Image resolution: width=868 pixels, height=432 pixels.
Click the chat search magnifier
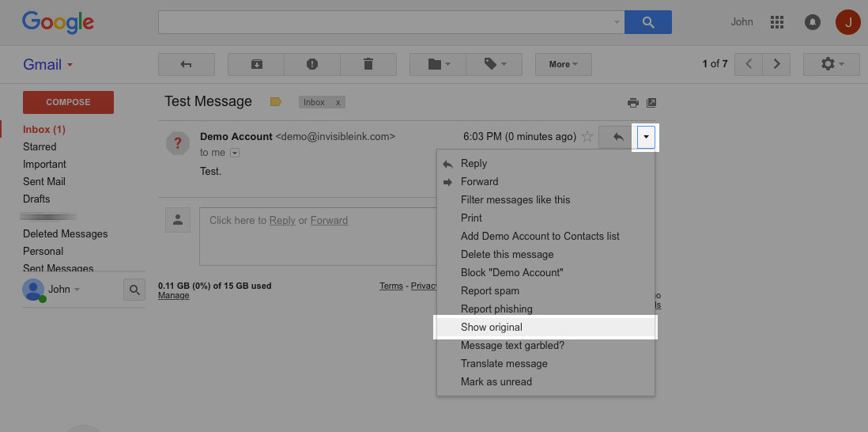(x=134, y=290)
